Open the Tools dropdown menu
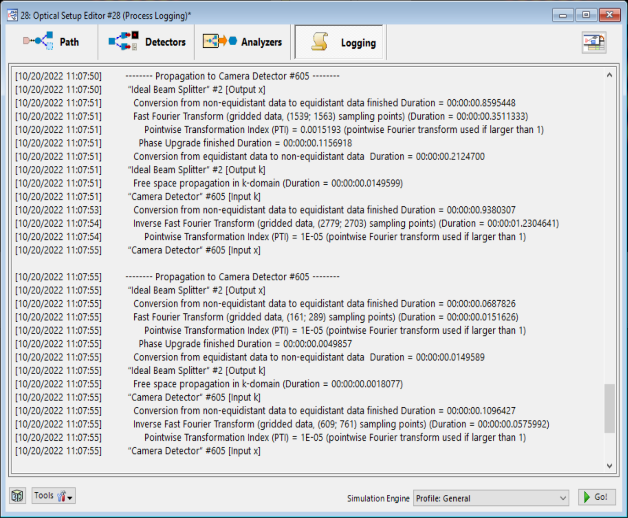 tap(53, 496)
